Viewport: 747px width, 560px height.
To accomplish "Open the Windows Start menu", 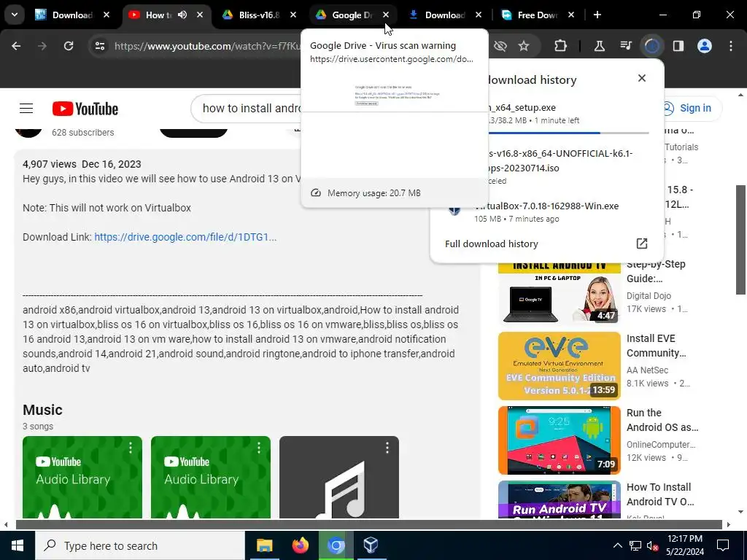I will click(x=18, y=545).
